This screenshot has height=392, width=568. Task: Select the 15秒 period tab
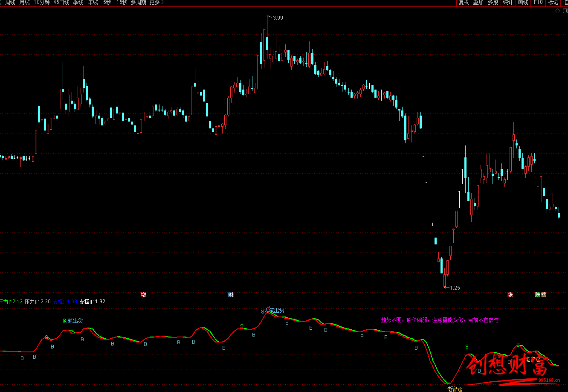tap(122, 3)
